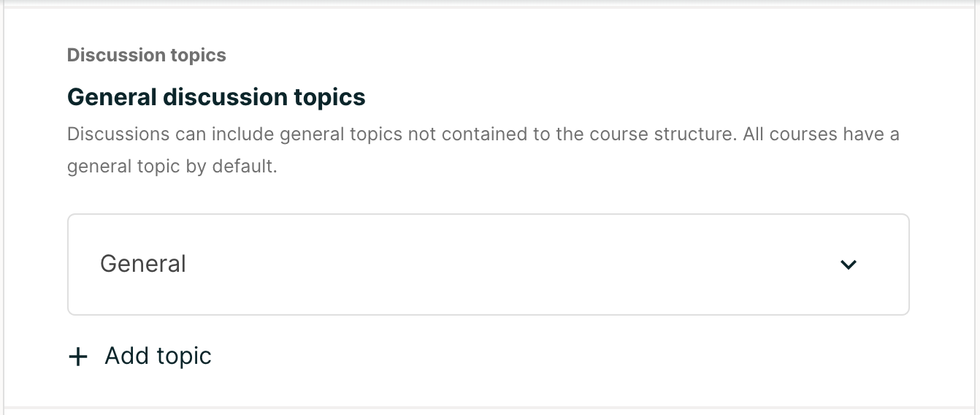The width and height of the screenshot is (980, 415).
Task: Click the Discussion topics section label
Action: pyautogui.click(x=147, y=56)
